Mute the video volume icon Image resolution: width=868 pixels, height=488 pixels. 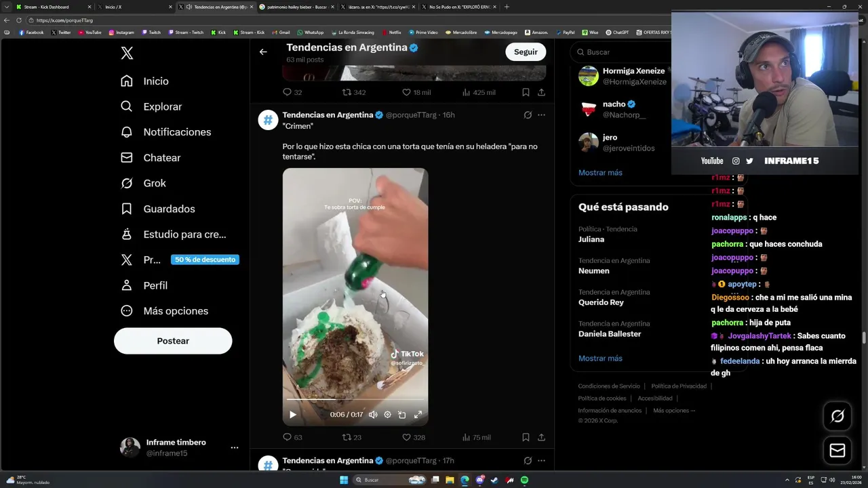click(x=372, y=415)
